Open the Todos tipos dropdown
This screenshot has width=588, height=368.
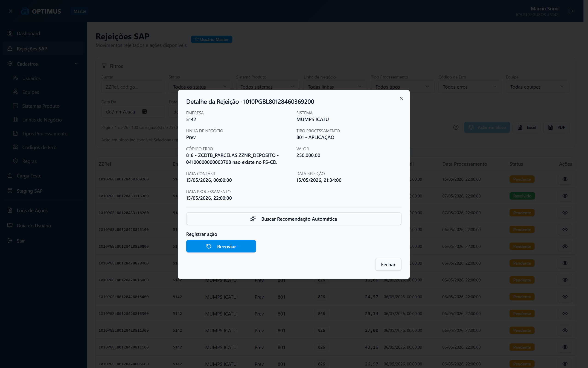click(x=402, y=87)
